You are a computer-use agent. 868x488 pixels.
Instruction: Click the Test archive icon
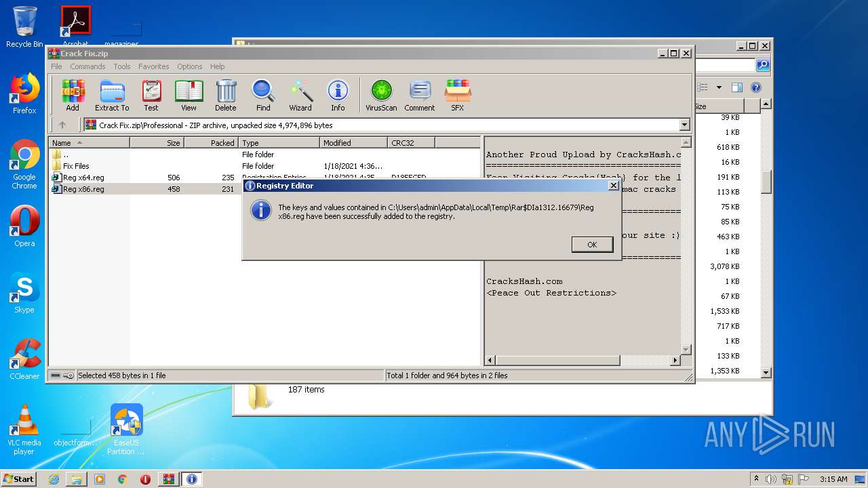(x=151, y=95)
